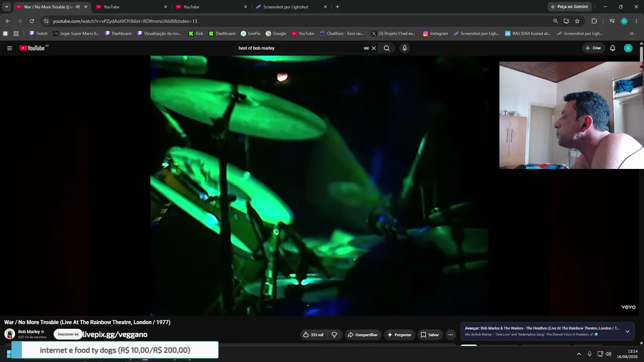Screen dimensions: 644x362
Task: Click the Criar button
Action: pos(593,48)
